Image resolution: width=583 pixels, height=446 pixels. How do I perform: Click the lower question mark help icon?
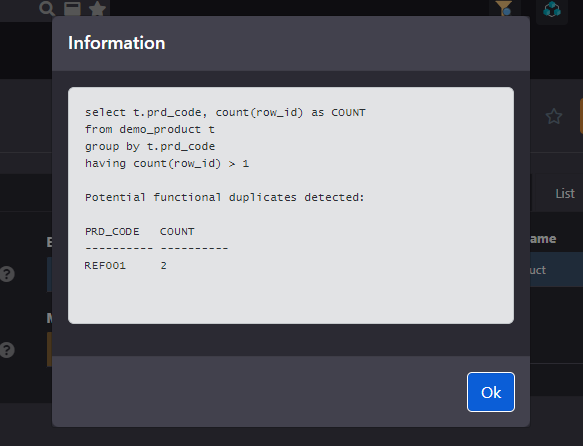pyautogui.click(x=7, y=350)
